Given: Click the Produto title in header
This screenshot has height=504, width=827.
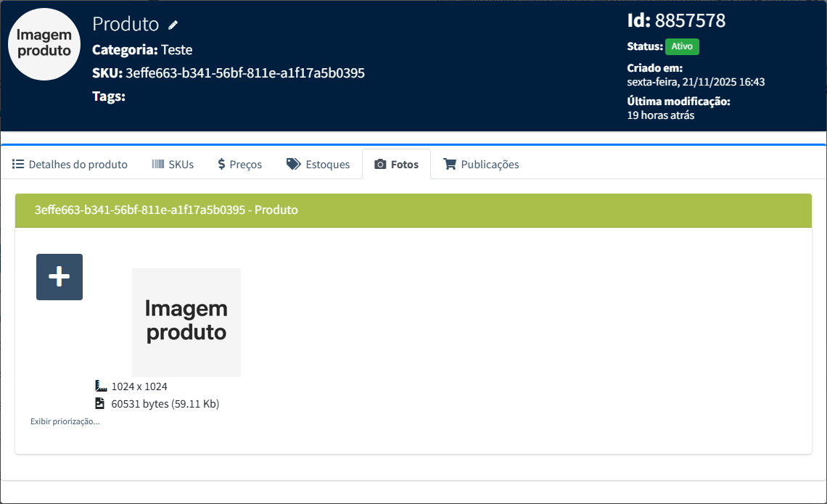Looking at the screenshot, I should [x=126, y=24].
